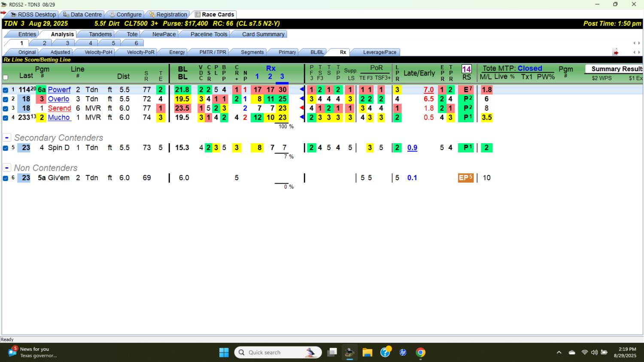This screenshot has width=644, height=362.
Task: Uncheck the checkbox for horse 5 Spin D
Action: [x=6, y=148]
